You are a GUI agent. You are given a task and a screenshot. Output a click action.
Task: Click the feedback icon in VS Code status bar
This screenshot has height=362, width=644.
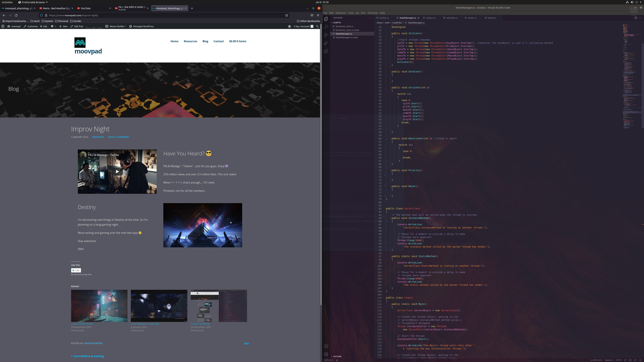pyautogui.click(x=635, y=360)
